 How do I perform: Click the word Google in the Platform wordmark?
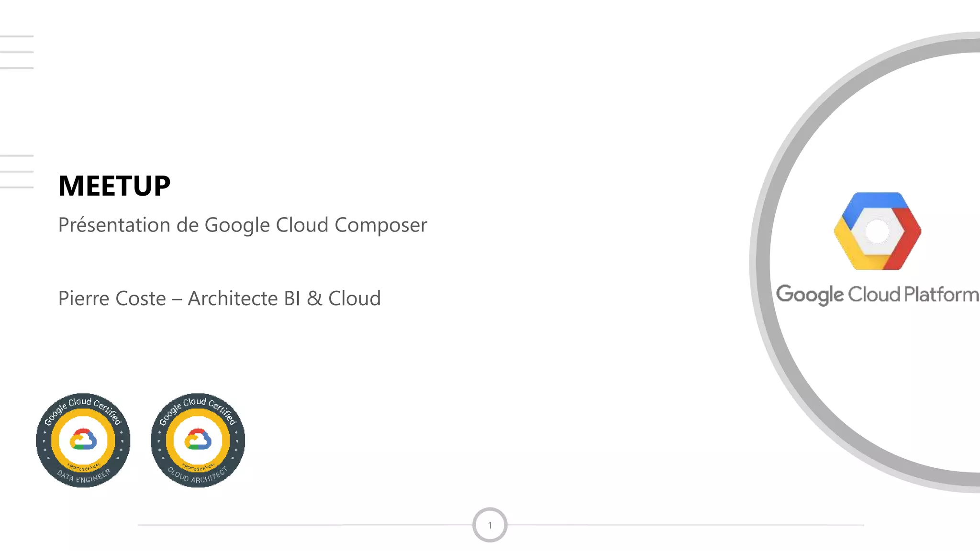810,295
